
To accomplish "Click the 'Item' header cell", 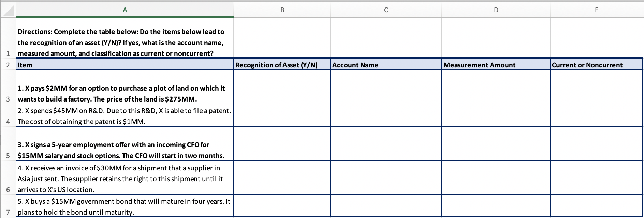I will pyautogui.click(x=125, y=64).
